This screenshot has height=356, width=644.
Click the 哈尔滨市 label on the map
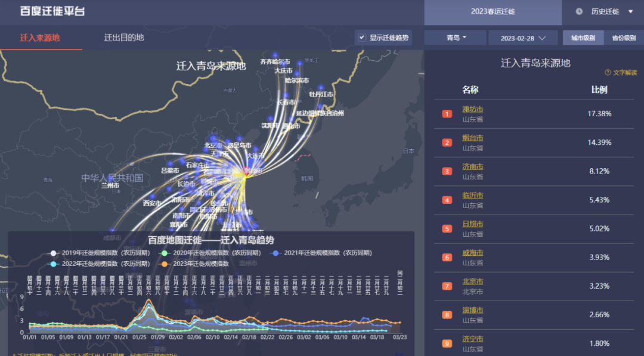297,81
